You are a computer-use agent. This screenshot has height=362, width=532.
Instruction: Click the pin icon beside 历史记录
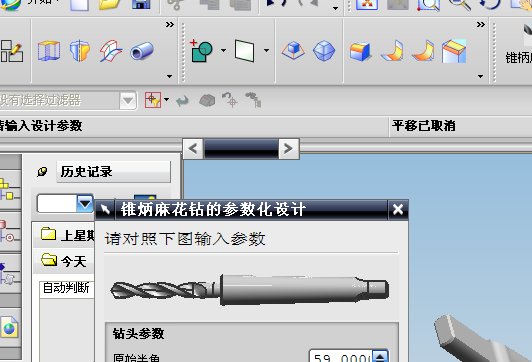[x=42, y=172]
